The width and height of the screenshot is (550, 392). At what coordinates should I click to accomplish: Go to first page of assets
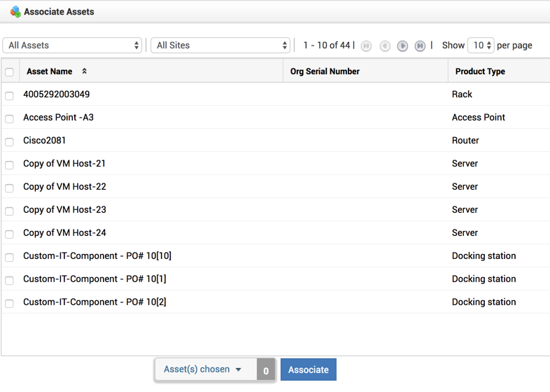[x=366, y=45]
